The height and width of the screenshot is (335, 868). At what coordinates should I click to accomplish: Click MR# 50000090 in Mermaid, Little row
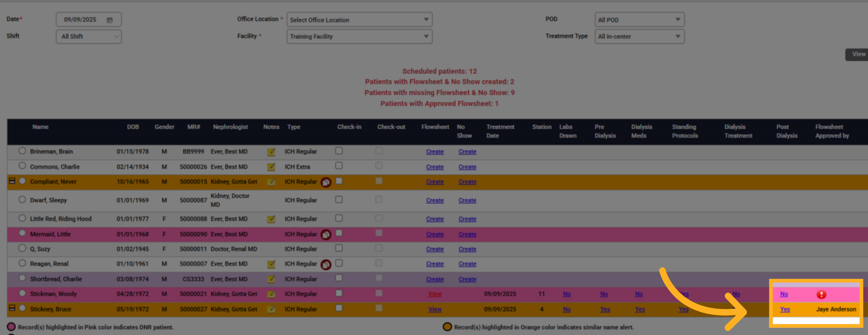click(193, 234)
